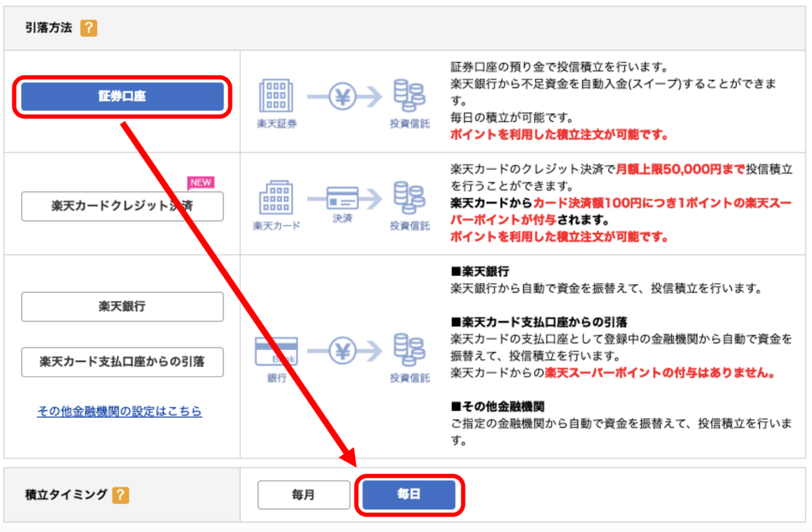Click the 銀行 bank card icon
The width and height of the screenshot is (812, 532).
click(275, 352)
